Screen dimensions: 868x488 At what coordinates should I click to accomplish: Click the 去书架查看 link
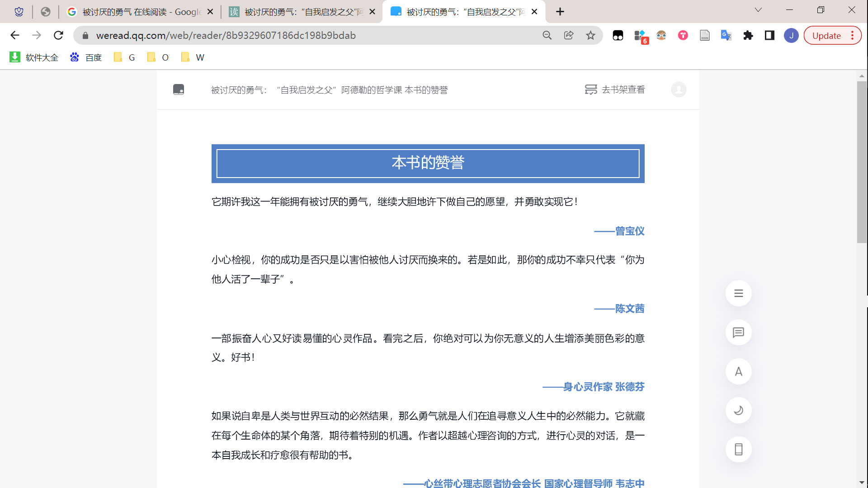coord(615,89)
